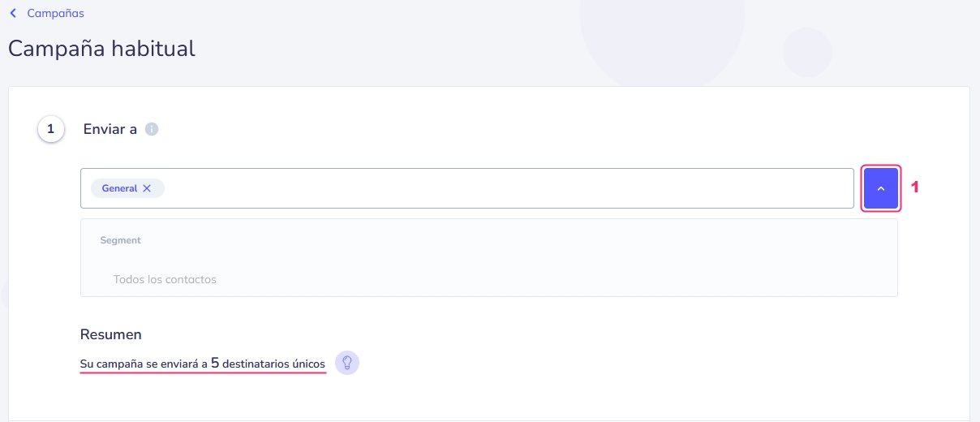
Task: Click the info icon next to Enviar a
Action: [x=152, y=129]
